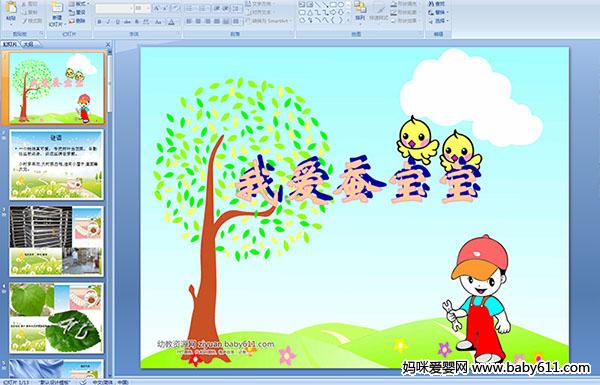600x385 pixels.
Task: Toggle Italic formatting
Action: [x=108, y=22]
